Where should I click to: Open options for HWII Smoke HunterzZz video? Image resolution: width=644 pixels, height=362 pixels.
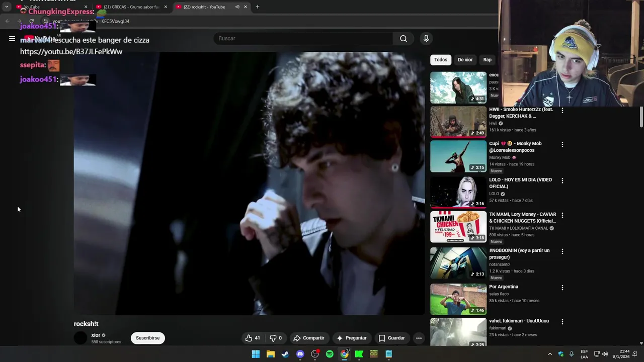(562, 110)
